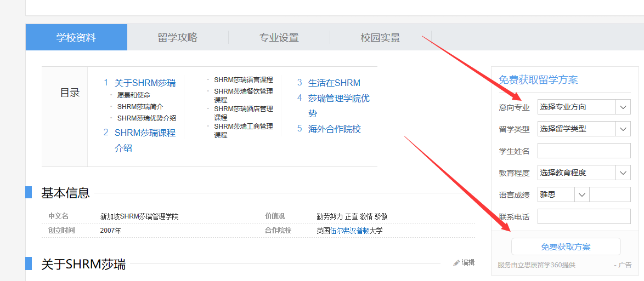The width and height of the screenshot is (644, 281).
Task: Open SHRM莎瑞简介 contents link
Action: (140, 107)
